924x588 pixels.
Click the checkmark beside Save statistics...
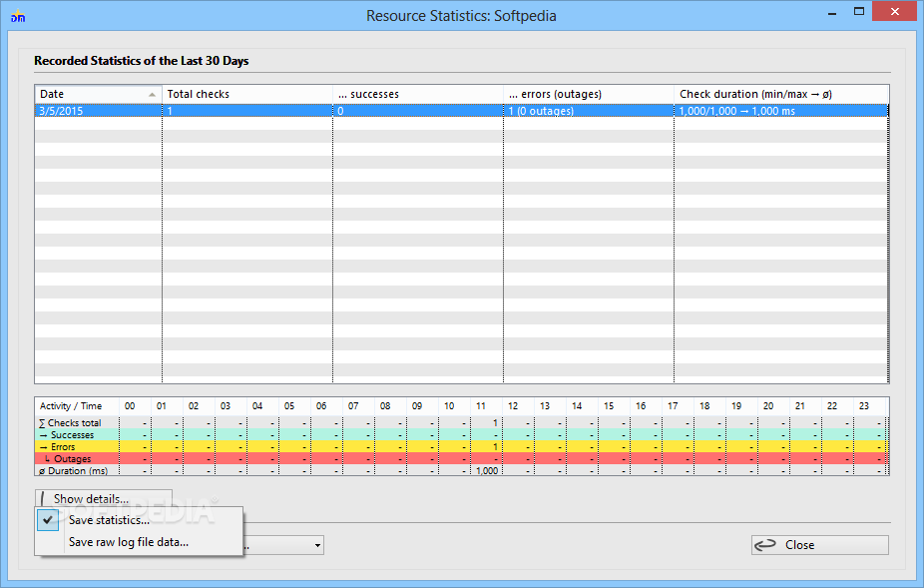pos(48,520)
